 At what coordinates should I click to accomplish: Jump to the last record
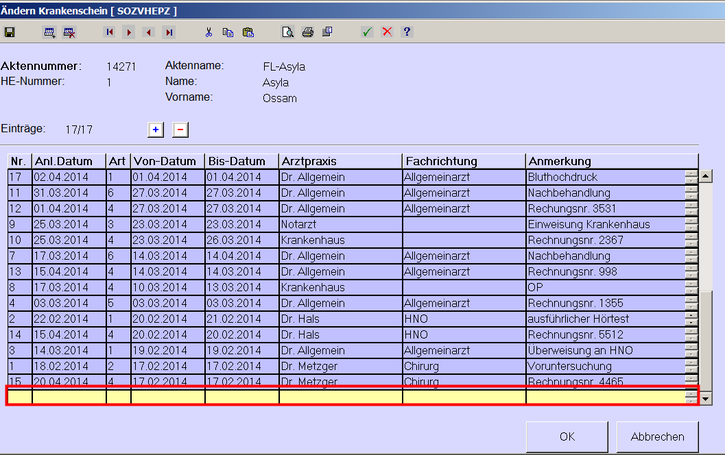point(168,32)
